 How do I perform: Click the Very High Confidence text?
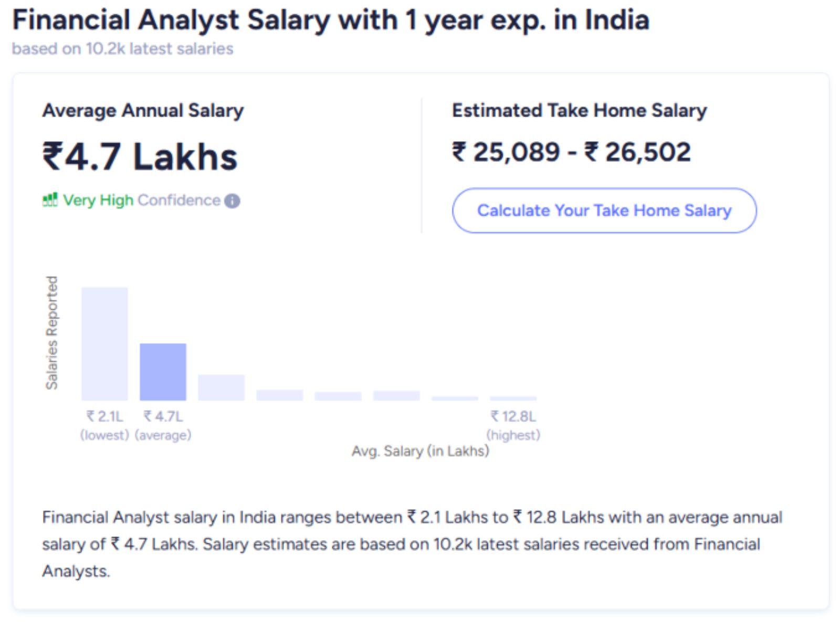click(142, 201)
